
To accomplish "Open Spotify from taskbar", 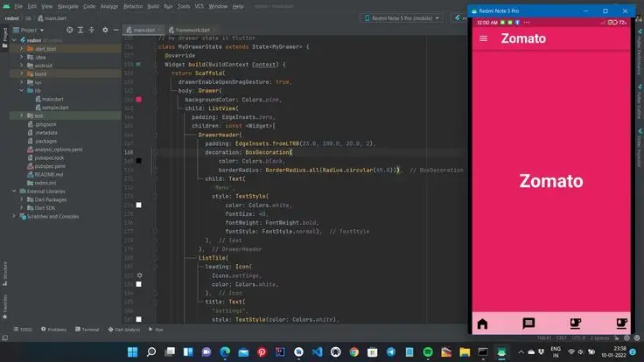I will coord(428,352).
